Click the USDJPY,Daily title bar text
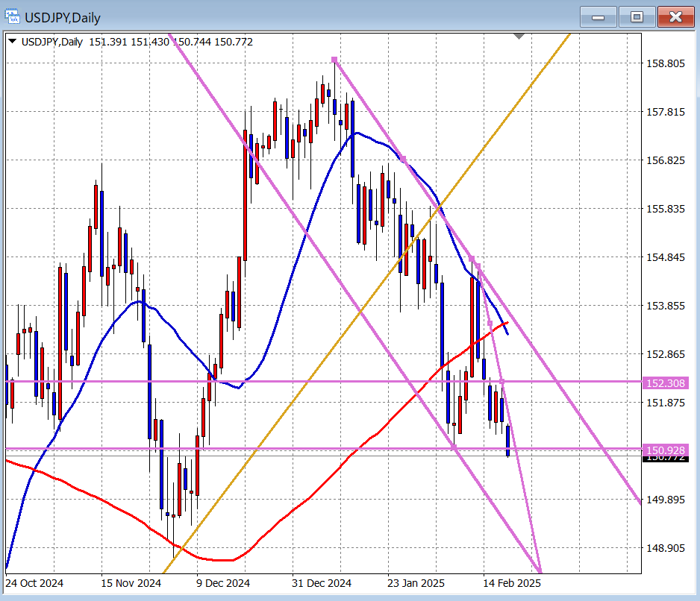700x601 pixels. click(64, 17)
